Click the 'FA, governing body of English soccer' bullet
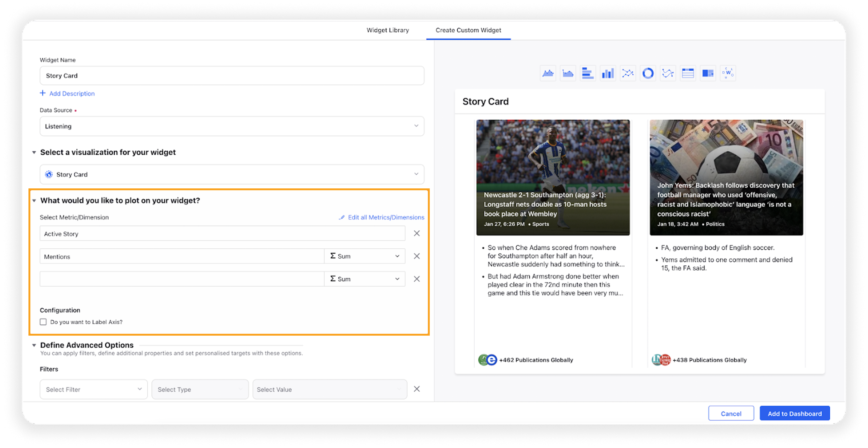This screenshot has height=448, width=868. 718,248
